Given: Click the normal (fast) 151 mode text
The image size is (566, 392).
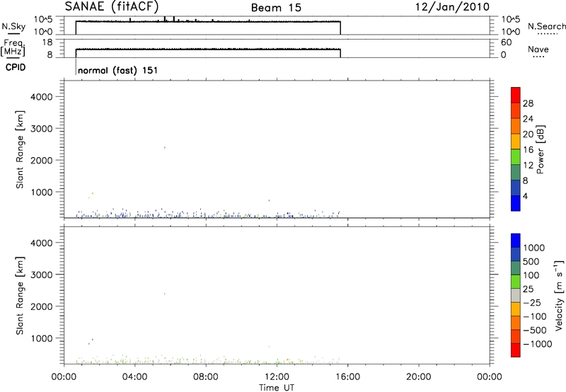Looking at the screenshot, I should 118,70.
